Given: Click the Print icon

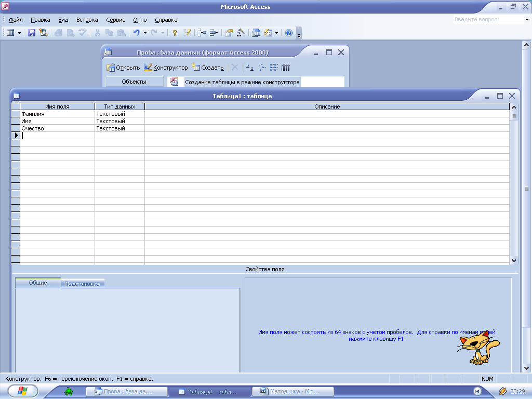Looking at the screenshot, I should [x=58, y=33].
